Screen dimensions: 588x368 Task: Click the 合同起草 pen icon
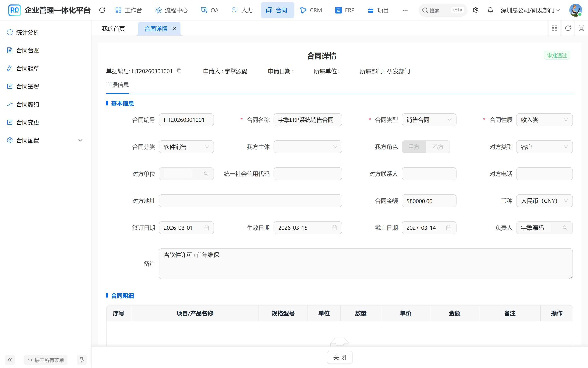[x=10, y=68]
